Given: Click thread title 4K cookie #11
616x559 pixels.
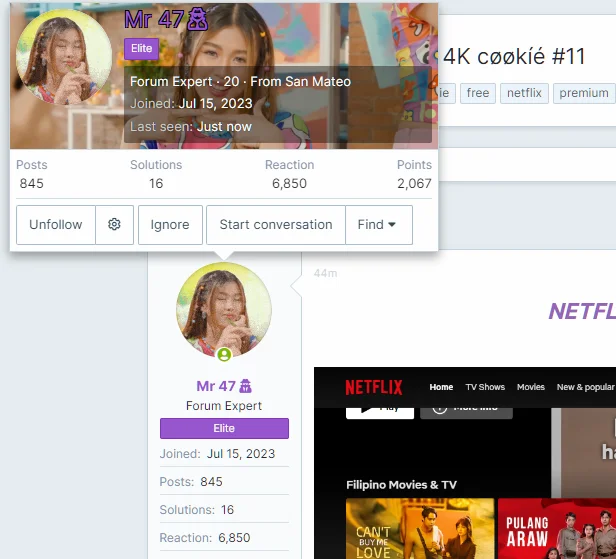Looking at the screenshot, I should pyautogui.click(x=514, y=57).
